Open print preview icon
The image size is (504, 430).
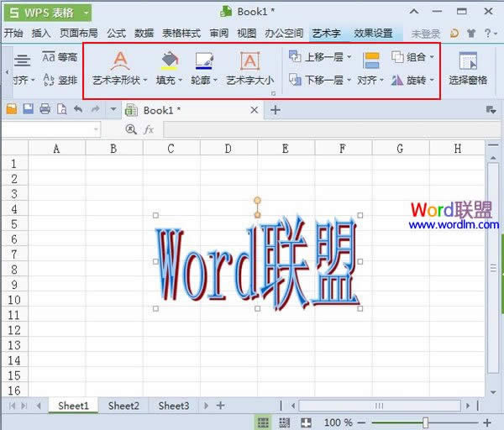pos(61,109)
